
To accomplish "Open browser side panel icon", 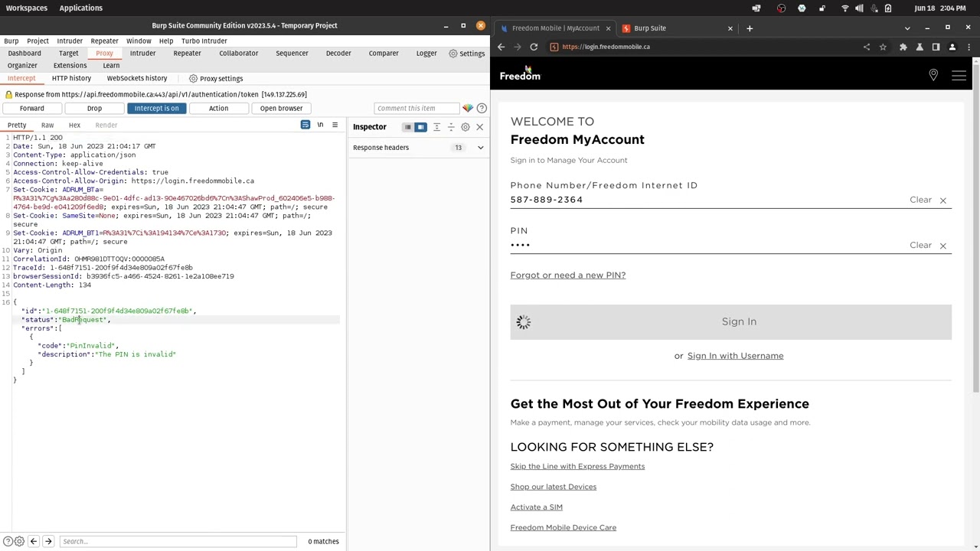I will (x=936, y=47).
